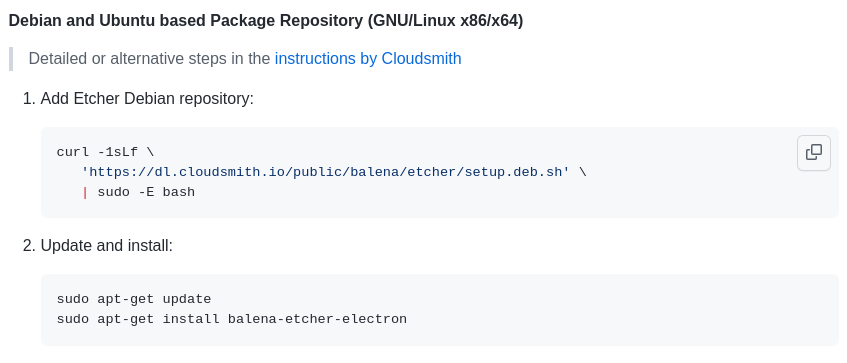This screenshot has height=363, width=847.
Task: Click the Update and install step text
Action: [x=106, y=246]
